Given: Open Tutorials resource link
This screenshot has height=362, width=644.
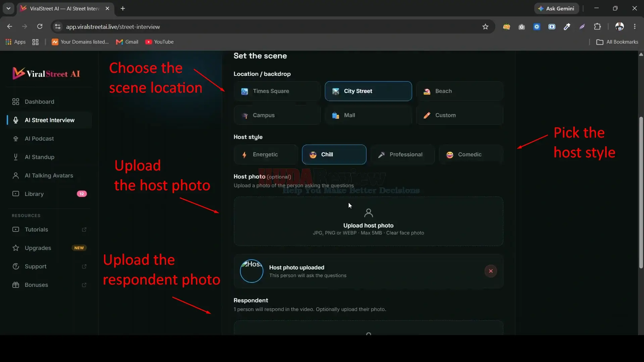Looking at the screenshot, I should pyautogui.click(x=49, y=229).
